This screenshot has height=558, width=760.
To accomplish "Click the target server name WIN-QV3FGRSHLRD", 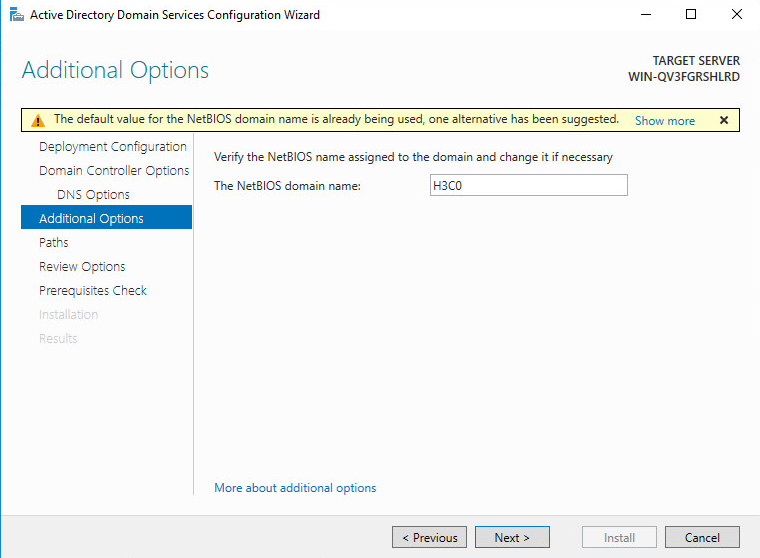I will coord(684,77).
